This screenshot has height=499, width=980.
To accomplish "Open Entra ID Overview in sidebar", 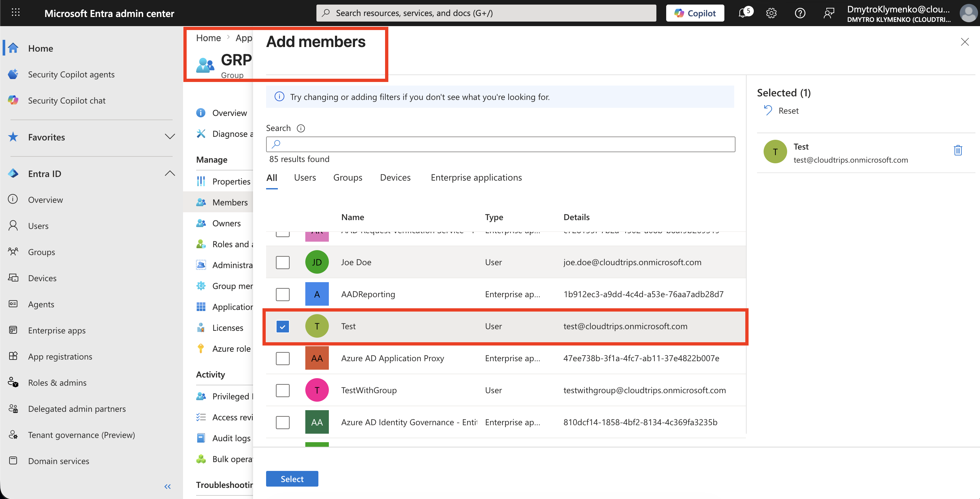I will click(45, 200).
